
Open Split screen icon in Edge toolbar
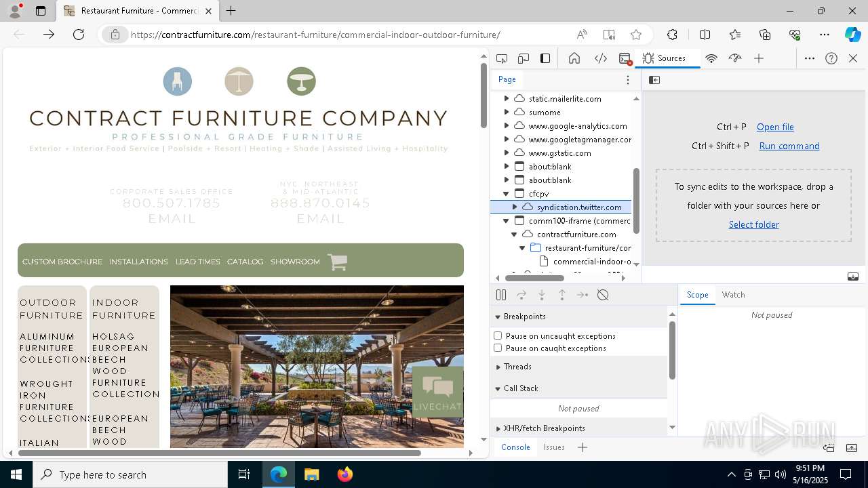click(x=705, y=35)
